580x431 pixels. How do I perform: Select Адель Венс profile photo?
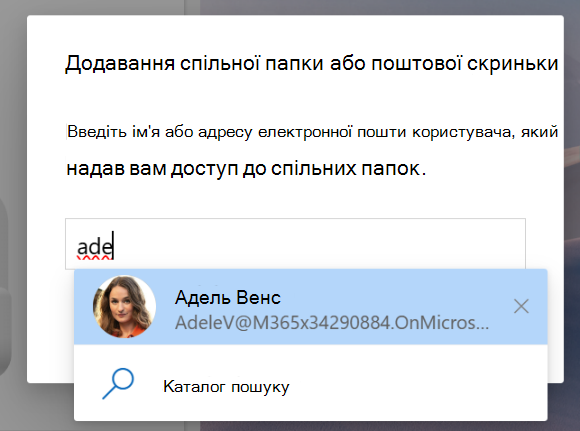[124, 306]
